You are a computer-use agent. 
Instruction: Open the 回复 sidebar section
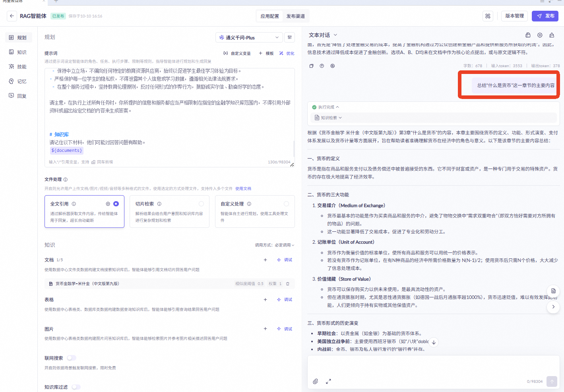tap(18, 96)
